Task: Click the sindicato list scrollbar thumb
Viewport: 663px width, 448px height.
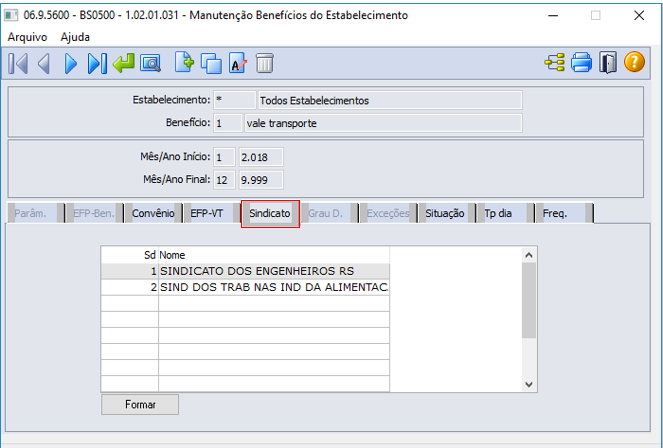Action: [529, 300]
